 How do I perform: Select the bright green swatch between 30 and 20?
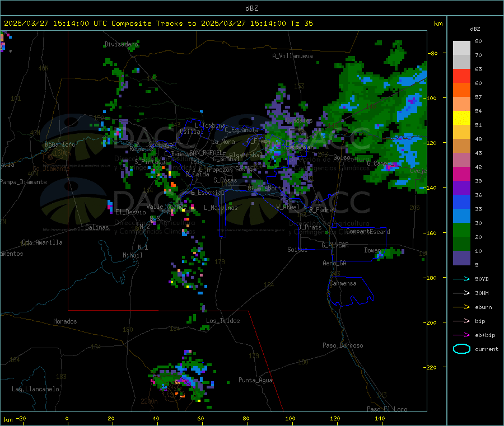[x=461, y=230]
